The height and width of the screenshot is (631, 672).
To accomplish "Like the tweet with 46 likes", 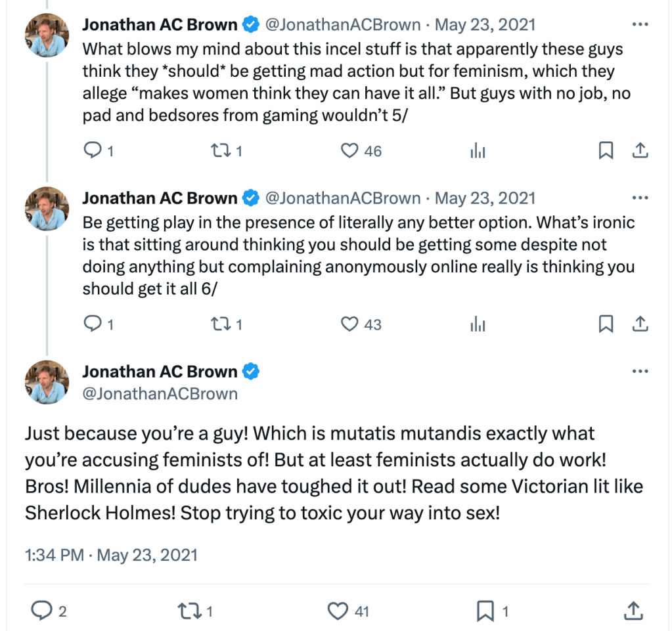I will tap(349, 151).
